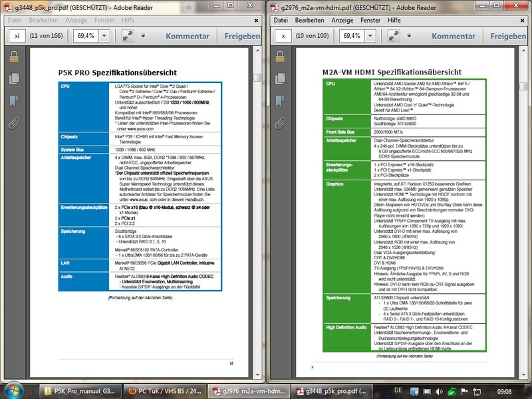Open Datei menu in M2A-VM window

pyautogui.click(x=281, y=21)
